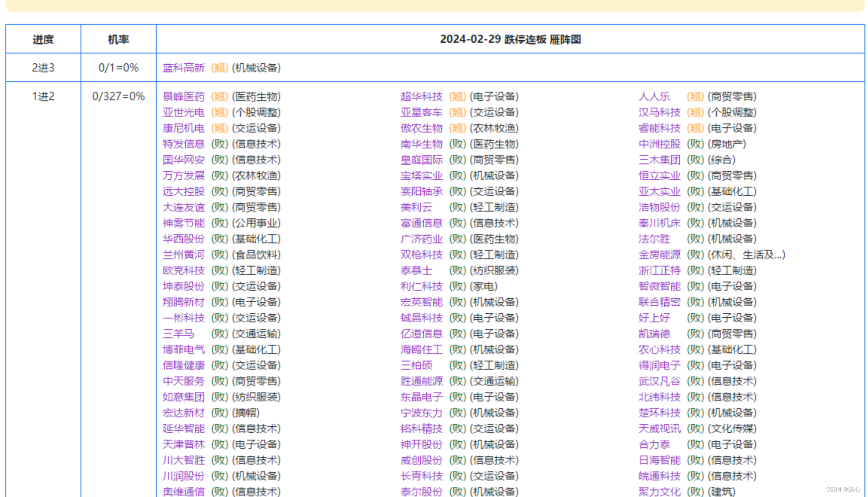Open 联合精密 stock link
This screenshot has height=497, width=868.
coord(660,302)
